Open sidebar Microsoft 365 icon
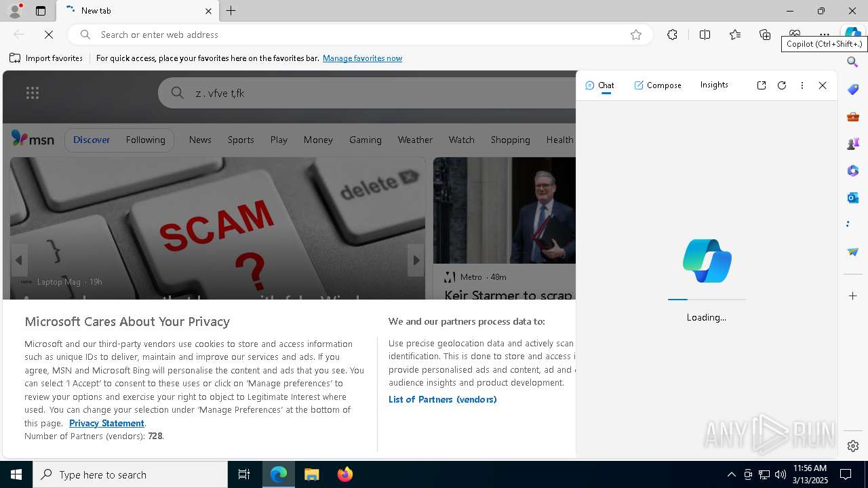This screenshot has width=868, height=488. [x=853, y=171]
